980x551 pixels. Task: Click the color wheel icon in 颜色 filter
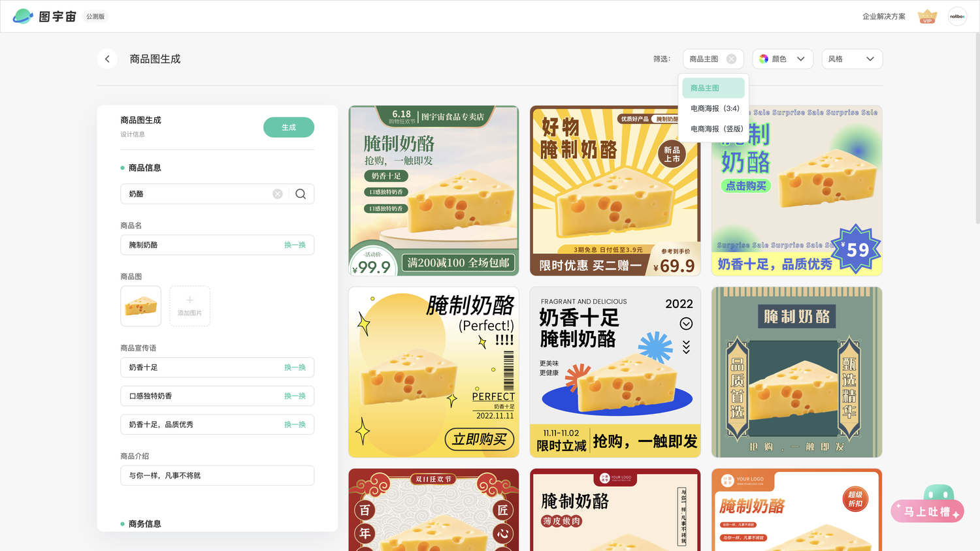[764, 59]
